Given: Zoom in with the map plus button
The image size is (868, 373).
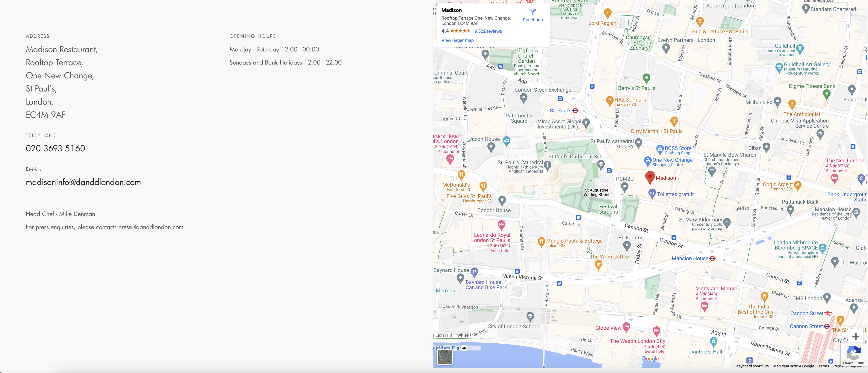Looking at the screenshot, I should (855, 337).
